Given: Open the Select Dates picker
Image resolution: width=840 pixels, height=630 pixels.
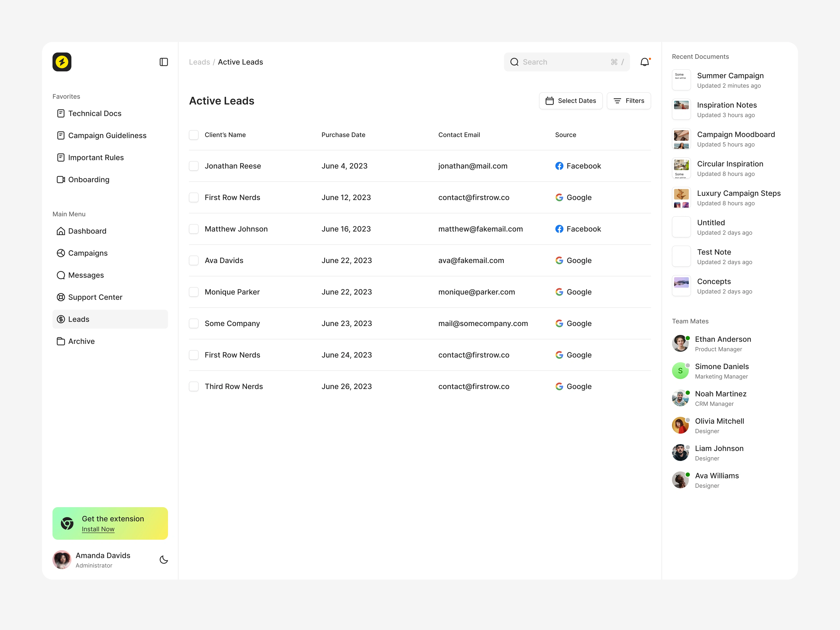Looking at the screenshot, I should point(570,101).
